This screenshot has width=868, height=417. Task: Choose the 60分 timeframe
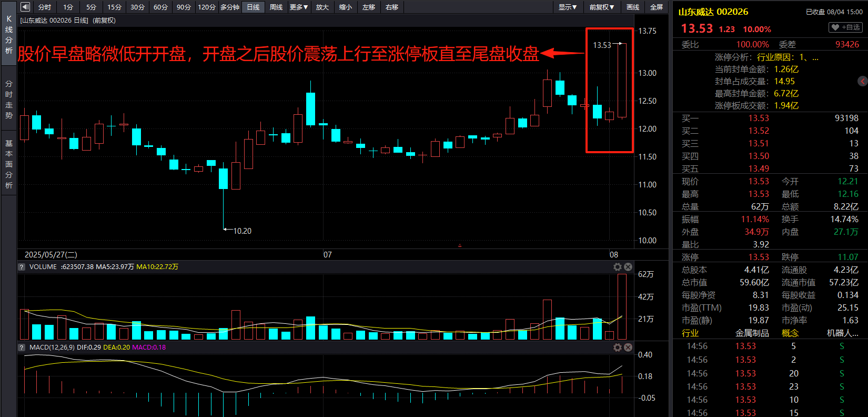tap(160, 7)
